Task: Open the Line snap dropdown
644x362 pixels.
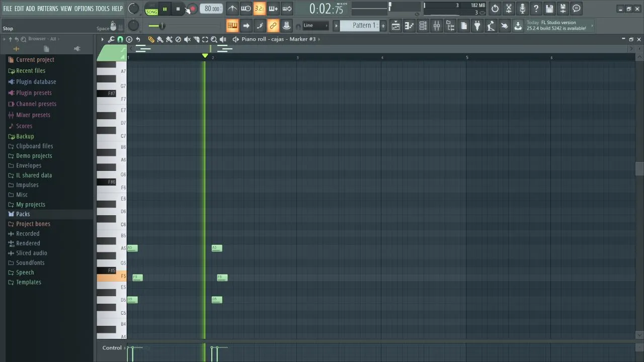Action: (315, 26)
